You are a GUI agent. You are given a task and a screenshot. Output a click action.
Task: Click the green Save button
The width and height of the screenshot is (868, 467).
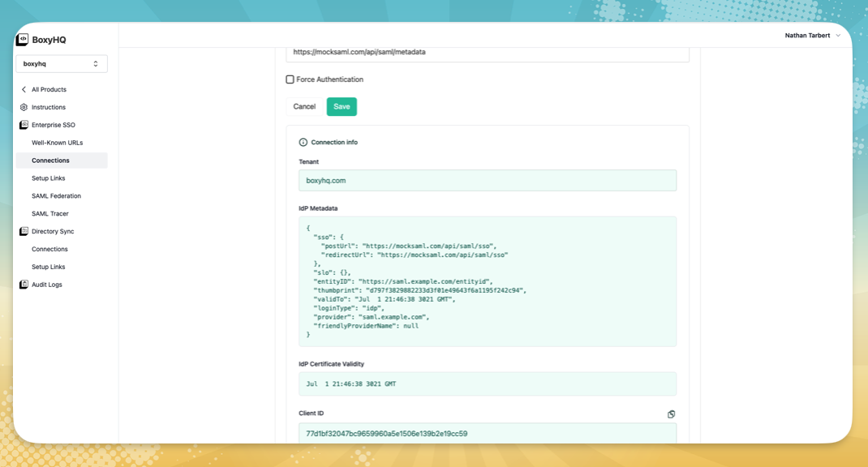[342, 107]
